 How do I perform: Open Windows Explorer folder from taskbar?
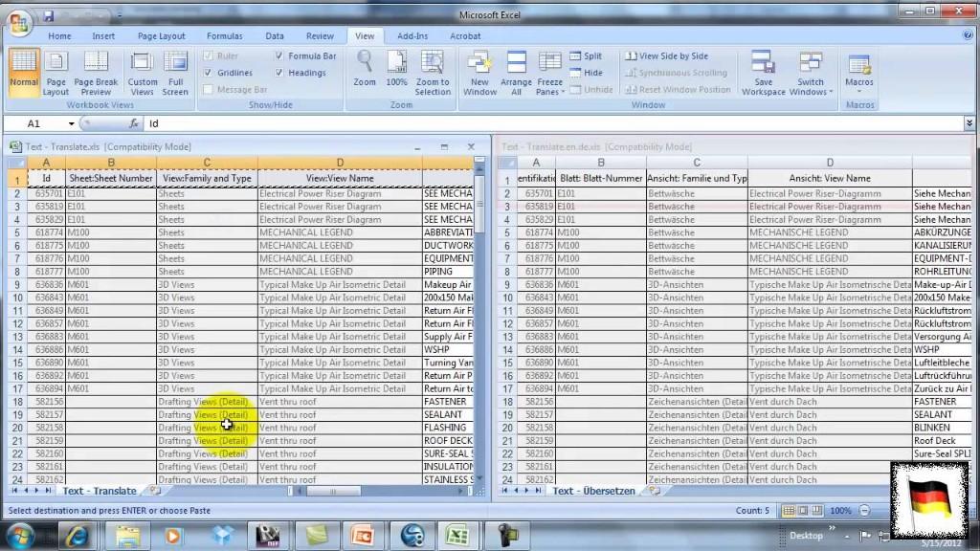click(127, 536)
